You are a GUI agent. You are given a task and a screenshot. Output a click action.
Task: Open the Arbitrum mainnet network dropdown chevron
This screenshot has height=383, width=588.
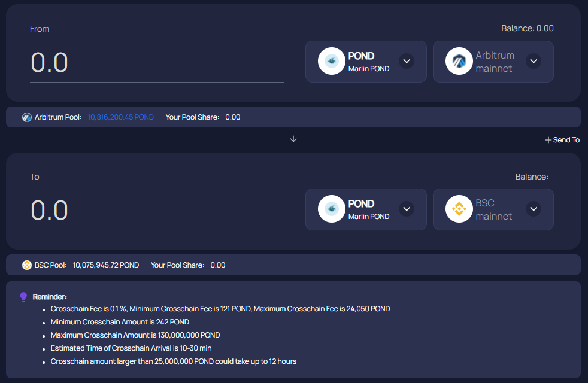click(534, 61)
